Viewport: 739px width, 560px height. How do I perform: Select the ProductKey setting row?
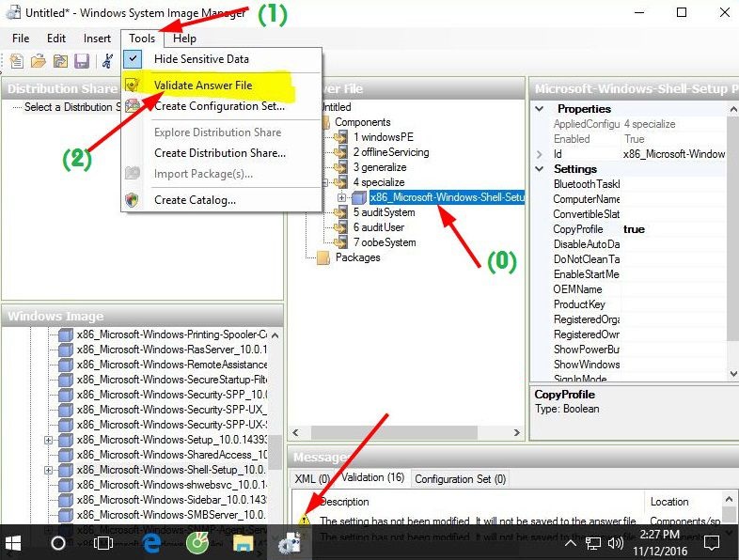[634, 304]
